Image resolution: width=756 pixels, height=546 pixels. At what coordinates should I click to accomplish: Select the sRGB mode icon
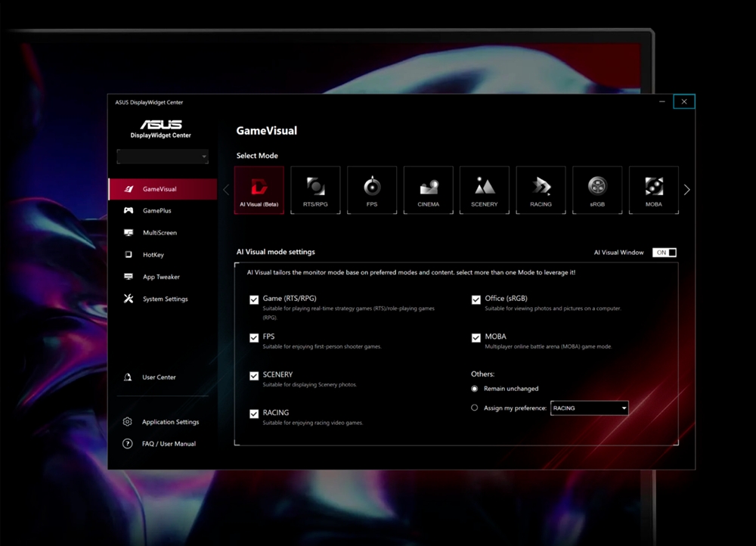[597, 189]
